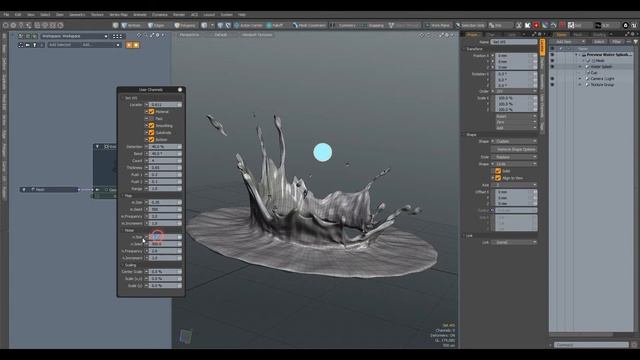Click the red icon in the top toolbar
The width and height of the screenshot is (640, 360).
(x=536, y=25)
